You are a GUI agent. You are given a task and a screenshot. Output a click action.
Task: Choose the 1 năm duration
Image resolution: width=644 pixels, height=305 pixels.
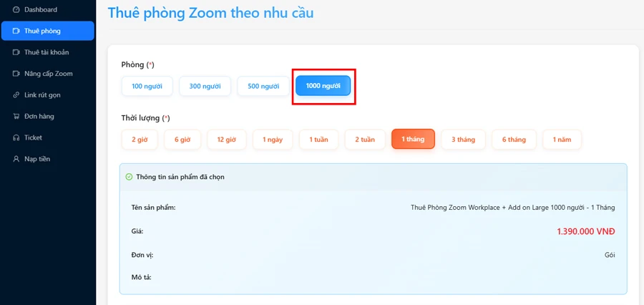coord(562,140)
